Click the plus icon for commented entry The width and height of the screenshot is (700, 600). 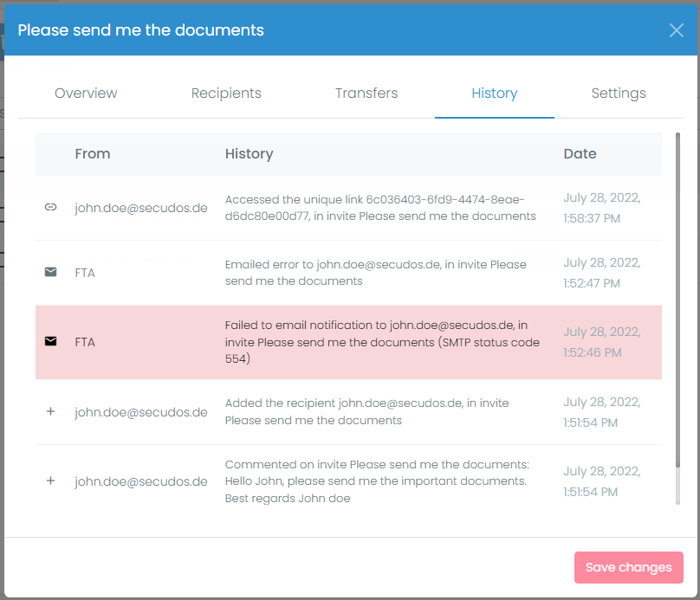(50, 481)
